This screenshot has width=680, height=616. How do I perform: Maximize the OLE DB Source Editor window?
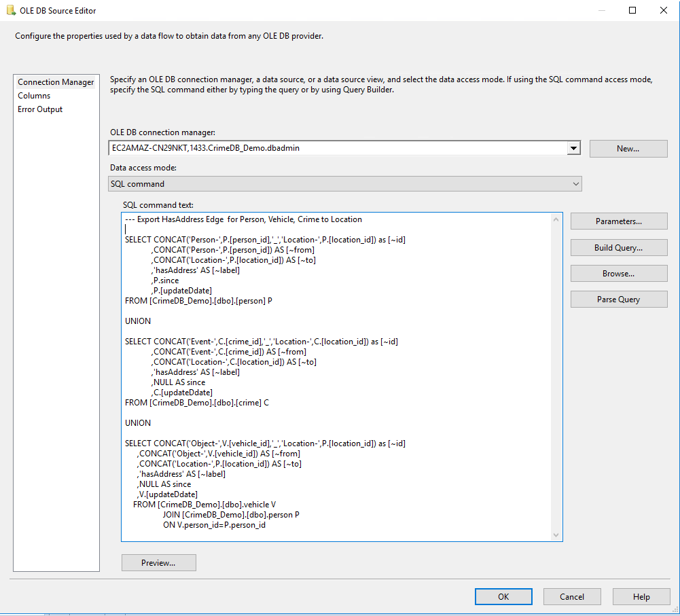pyautogui.click(x=632, y=11)
